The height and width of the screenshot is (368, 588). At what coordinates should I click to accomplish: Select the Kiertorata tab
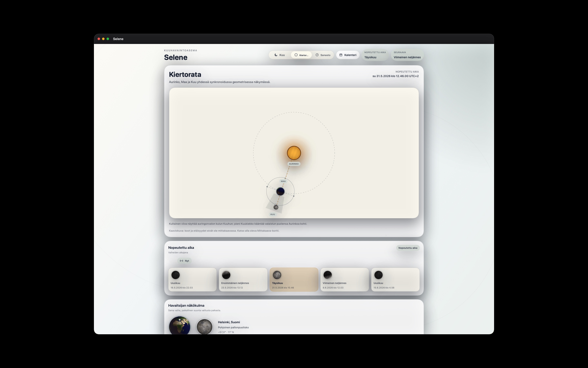(x=301, y=55)
